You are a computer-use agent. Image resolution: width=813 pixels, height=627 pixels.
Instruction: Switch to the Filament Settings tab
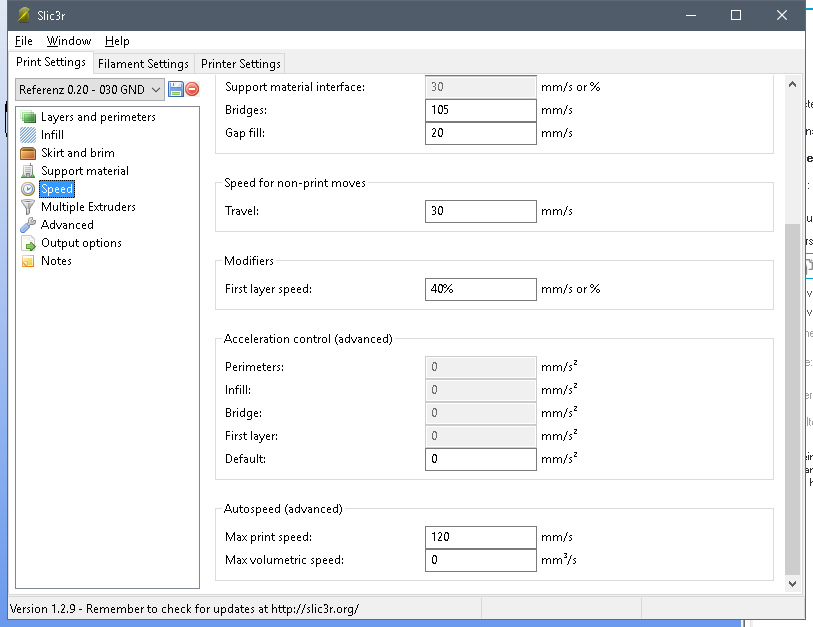(143, 64)
